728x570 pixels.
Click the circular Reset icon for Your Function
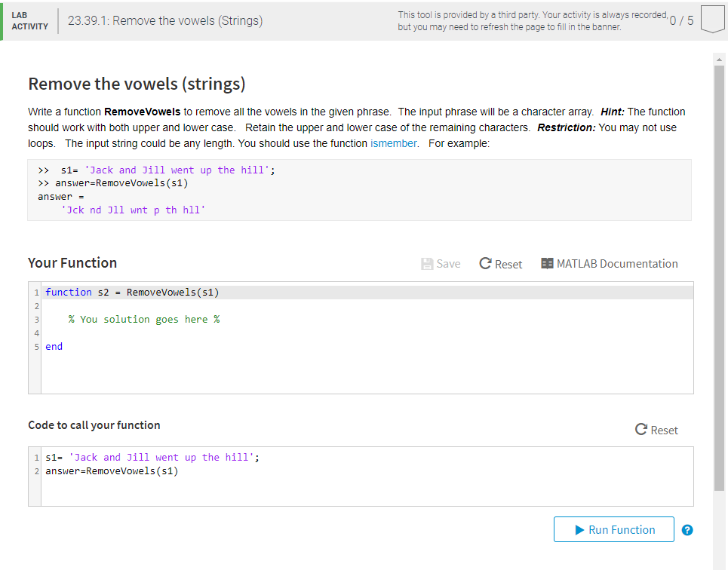click(x=484, y=263)
